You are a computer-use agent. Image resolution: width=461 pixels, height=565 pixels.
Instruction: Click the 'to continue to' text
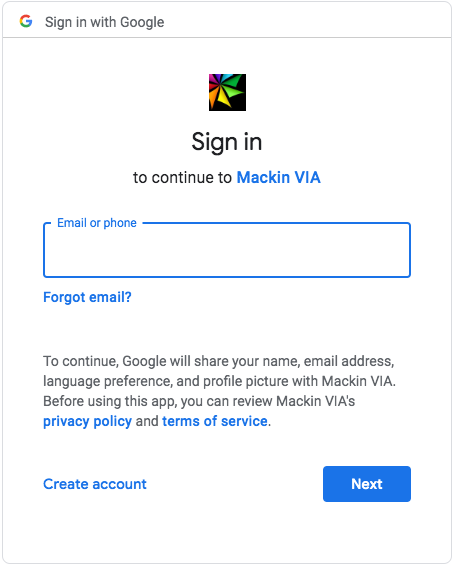click(182, 178)
